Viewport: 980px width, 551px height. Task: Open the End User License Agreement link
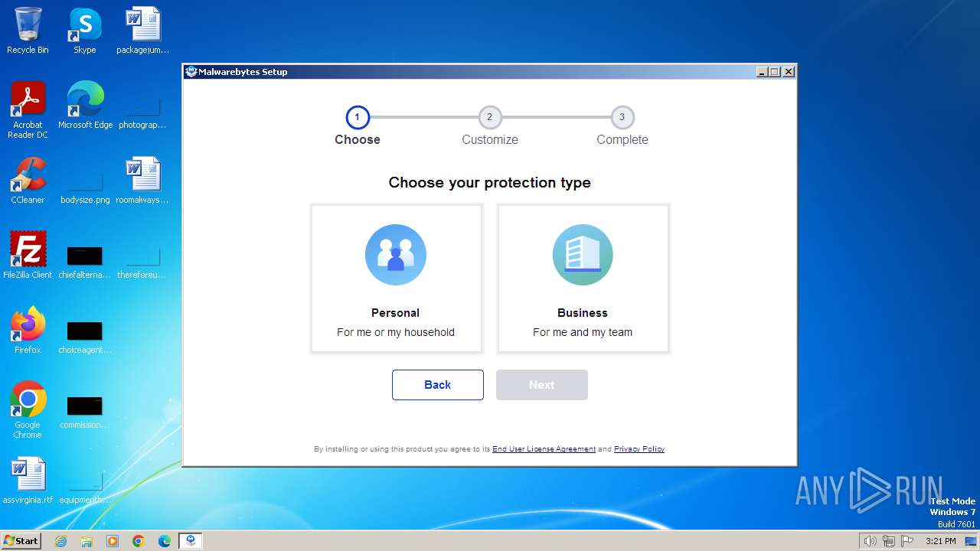(x=544, y=449)
